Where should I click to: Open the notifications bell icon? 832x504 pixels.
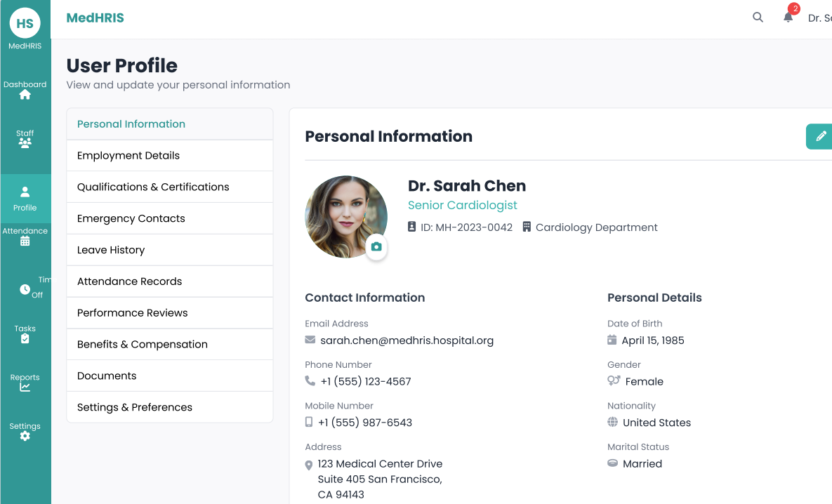pyautogui.click(x=788, y=18)
